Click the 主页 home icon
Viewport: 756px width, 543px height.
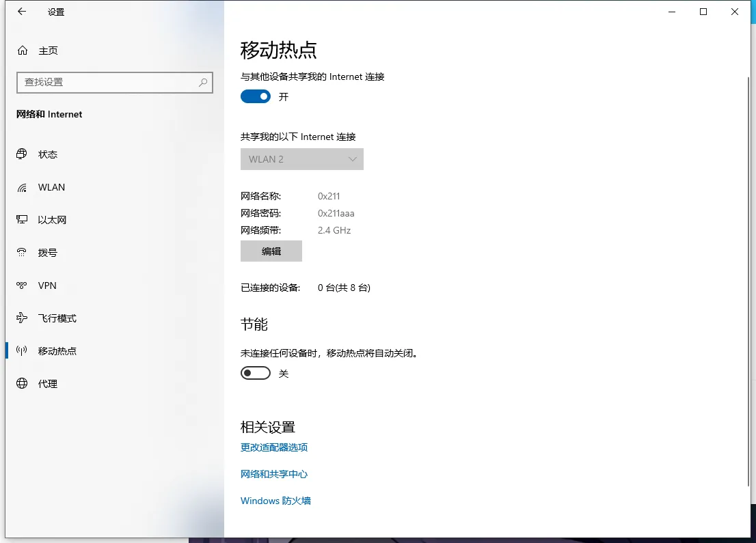pos(23,51)
